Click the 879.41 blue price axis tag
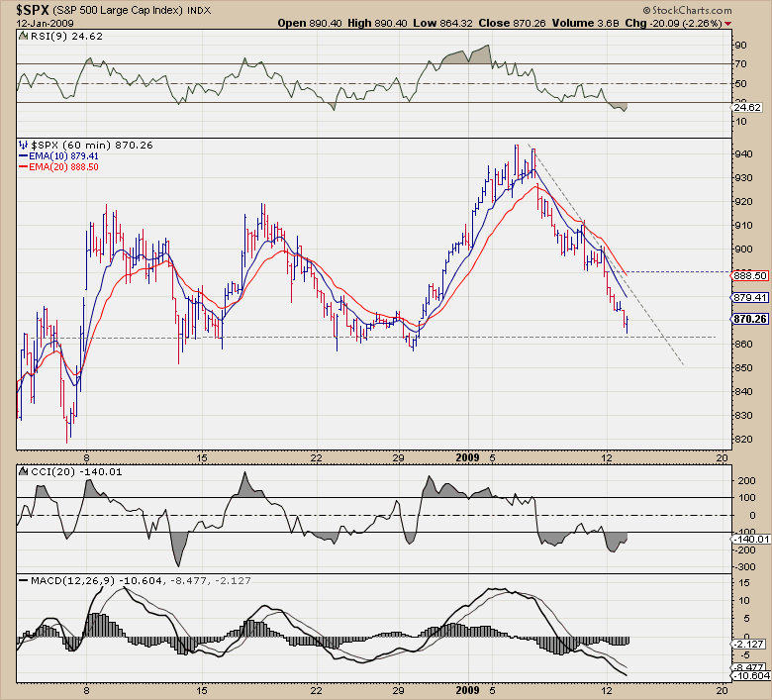This screenshot has width=772, height=700. 750,297
